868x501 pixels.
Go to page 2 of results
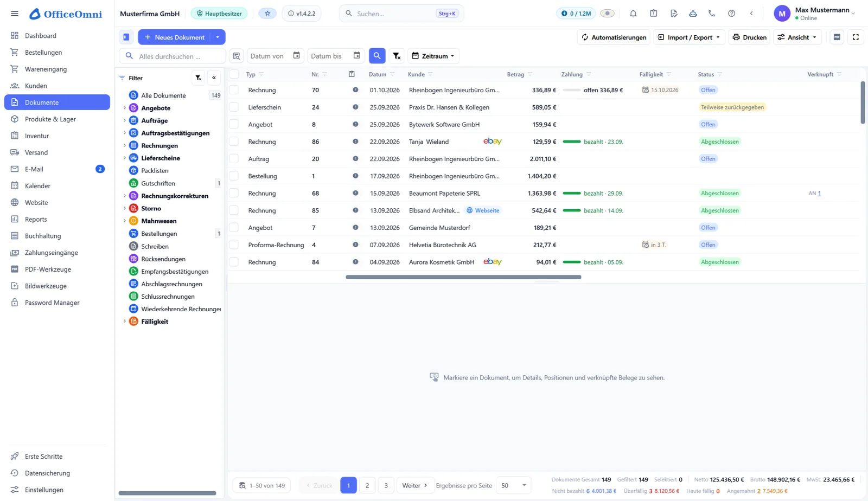367,485
